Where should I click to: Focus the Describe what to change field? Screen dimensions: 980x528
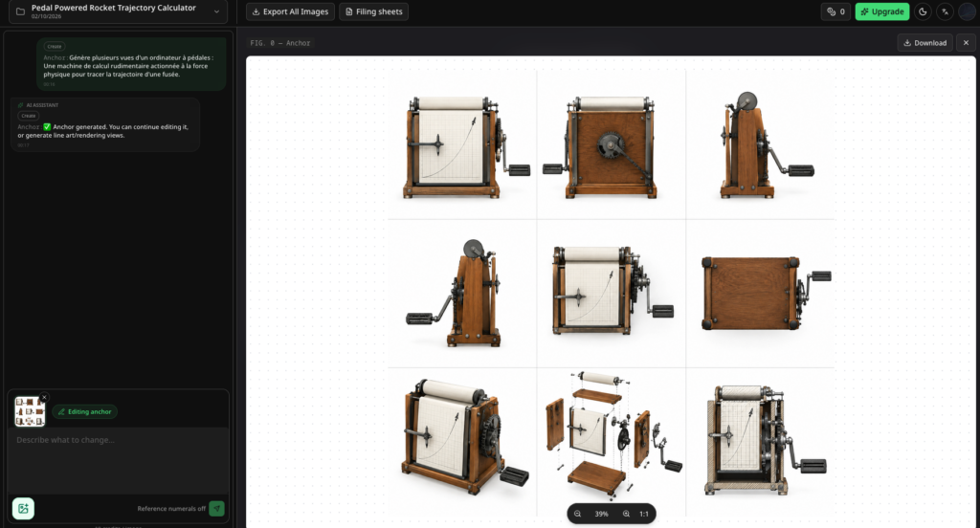[x=118, y=460]
